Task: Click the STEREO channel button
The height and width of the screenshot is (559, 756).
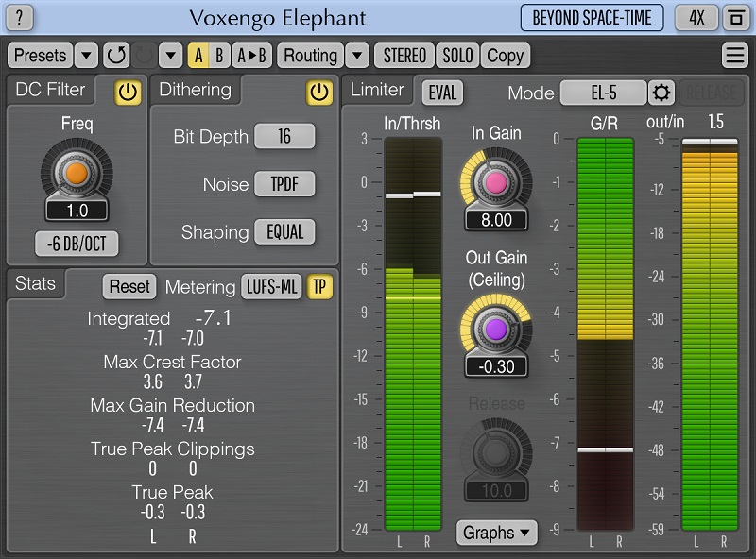Action: 404,56
